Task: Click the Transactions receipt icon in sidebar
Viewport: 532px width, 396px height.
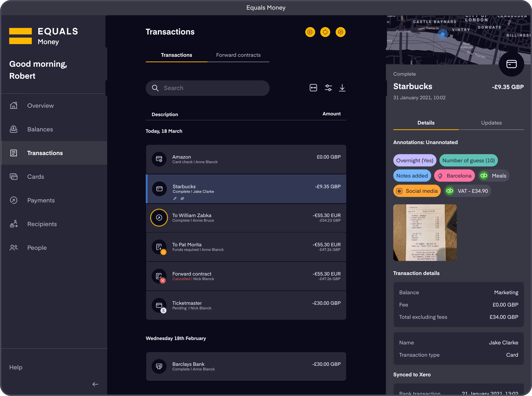Action: (14, 153)
